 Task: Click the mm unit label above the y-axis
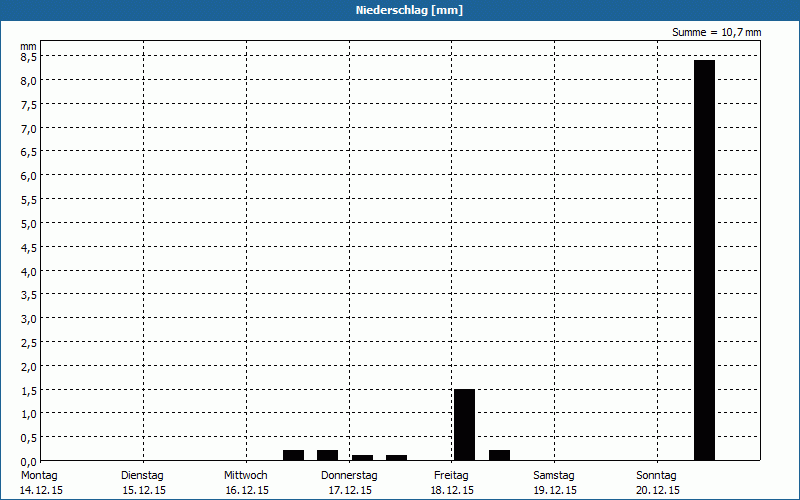coord(29,47)
